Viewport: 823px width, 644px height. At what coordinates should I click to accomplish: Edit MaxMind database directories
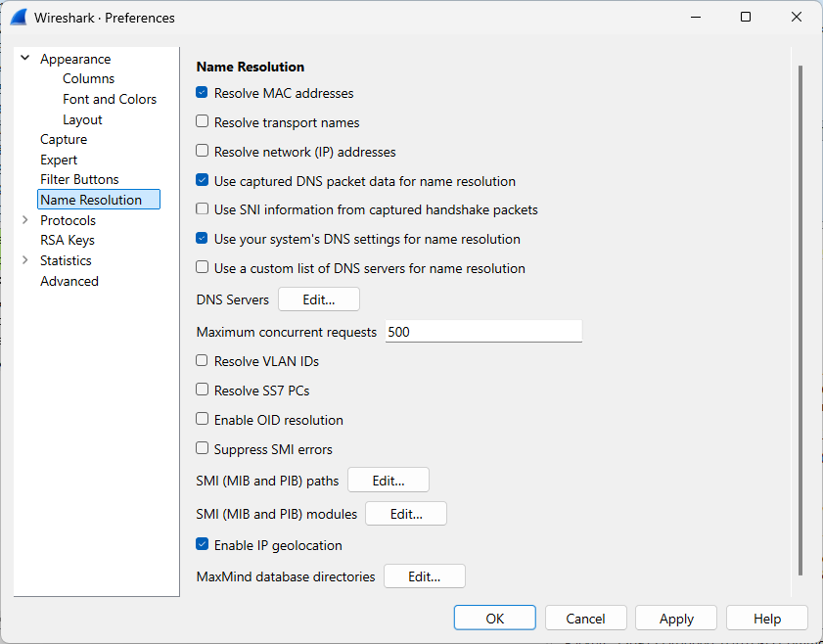(425, 576)
